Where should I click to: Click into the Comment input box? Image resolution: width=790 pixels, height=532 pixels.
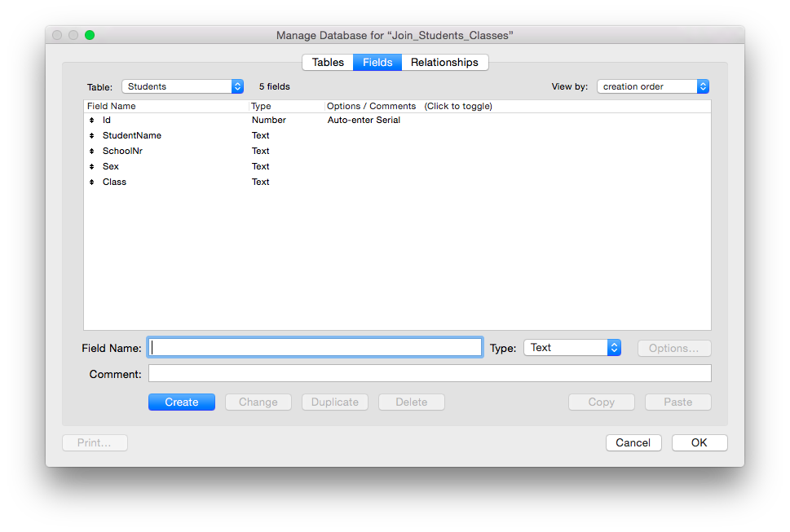pyautogui.click(x=430, y=373)
